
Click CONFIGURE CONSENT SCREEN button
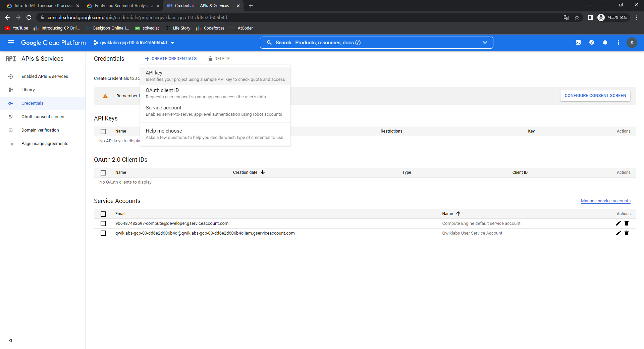pyautogui.click(x=595, y=96)
